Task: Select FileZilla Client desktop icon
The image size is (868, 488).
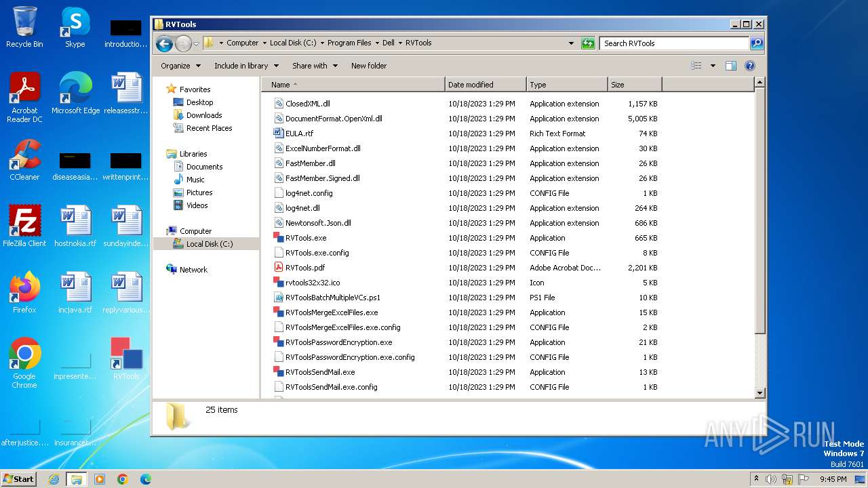Action: tap(24, 226)
